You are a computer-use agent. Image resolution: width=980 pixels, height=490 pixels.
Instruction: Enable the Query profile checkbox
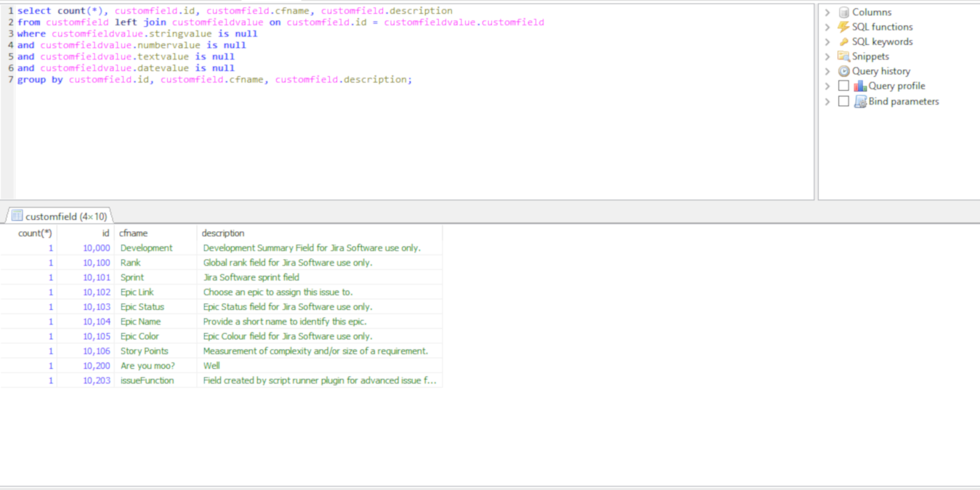pyautogui.click(x=843, y=86)
